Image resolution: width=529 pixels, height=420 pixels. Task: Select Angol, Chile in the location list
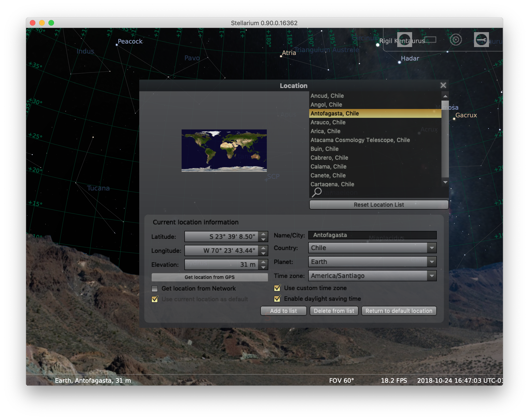pyautogui.click(x=375, y=105)
